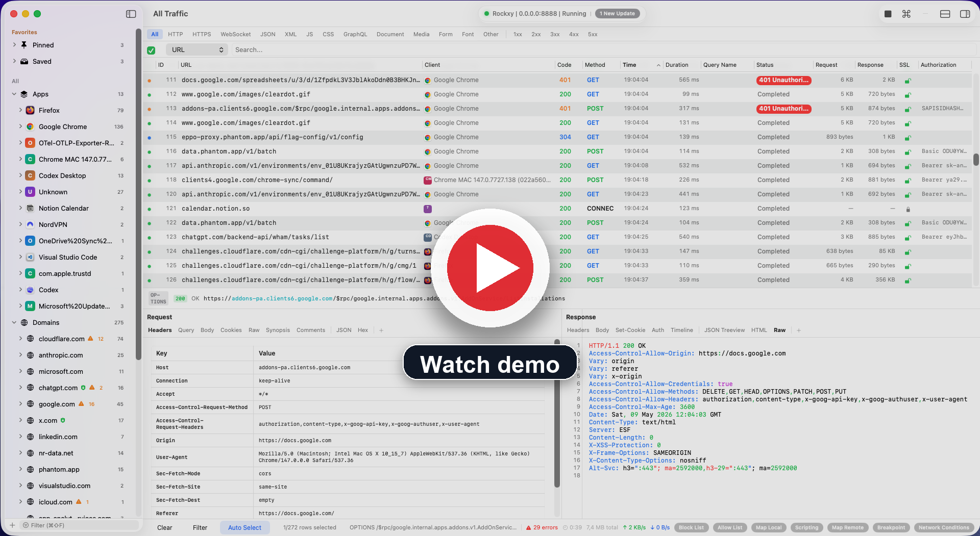Toggle the Map Remote tool
The image size is (980, 536).
click(x=848, y=528)
